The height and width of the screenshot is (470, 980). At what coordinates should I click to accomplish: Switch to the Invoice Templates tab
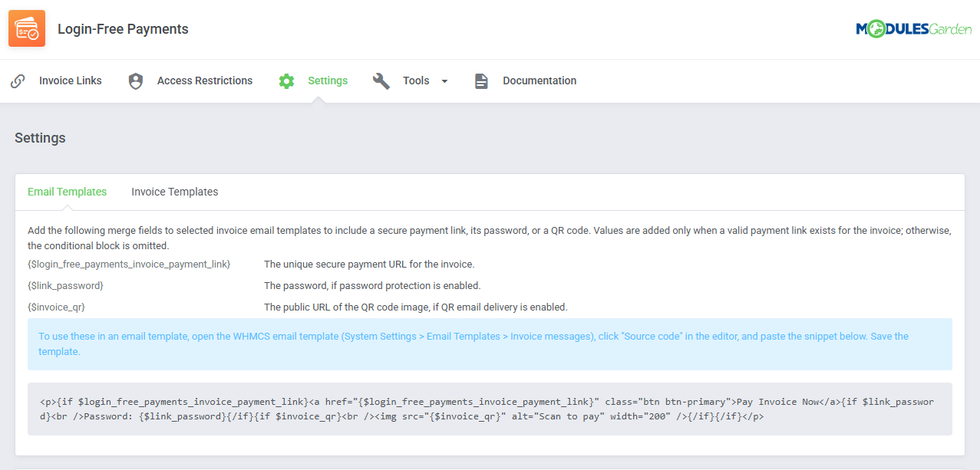point(175,192)
